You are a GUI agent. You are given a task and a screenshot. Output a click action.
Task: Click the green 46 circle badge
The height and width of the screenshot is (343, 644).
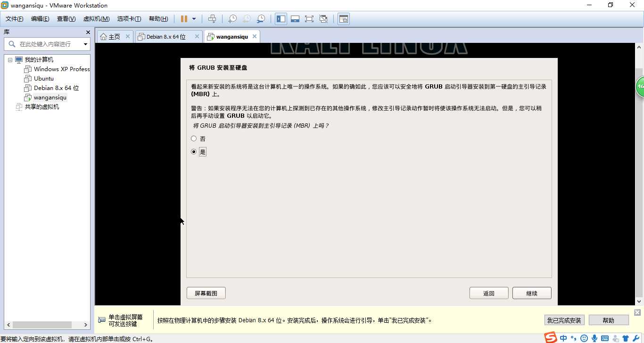pos(640,87)
